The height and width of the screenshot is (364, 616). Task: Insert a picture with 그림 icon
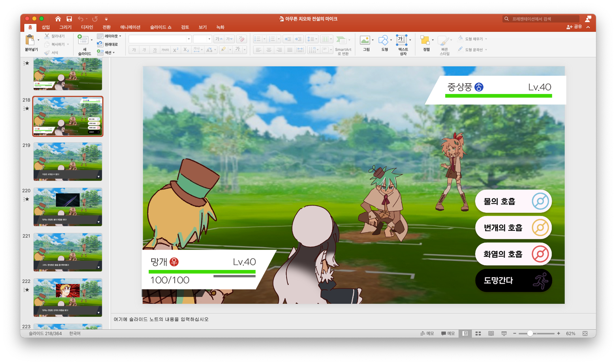pos(365,41)
